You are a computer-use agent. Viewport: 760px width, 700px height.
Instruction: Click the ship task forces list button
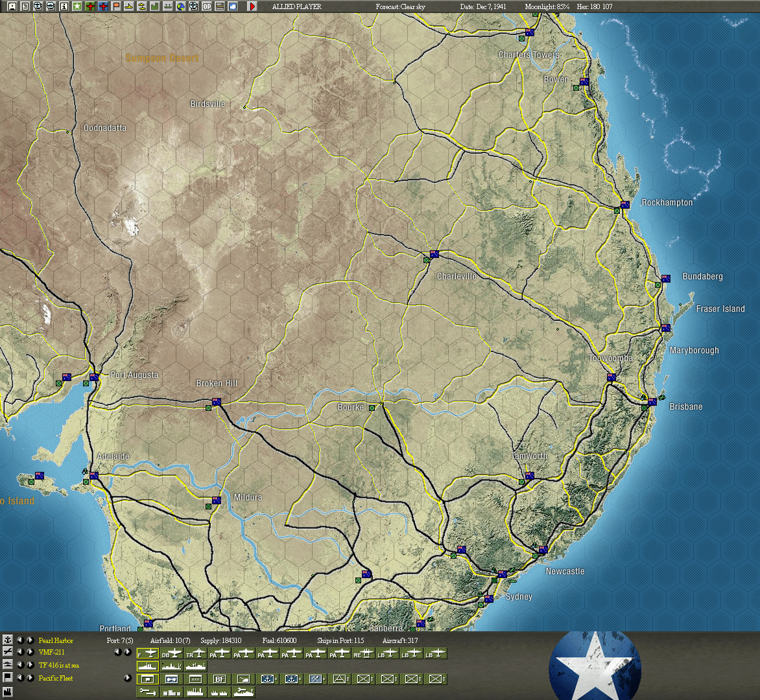click(x=7, y=665)
